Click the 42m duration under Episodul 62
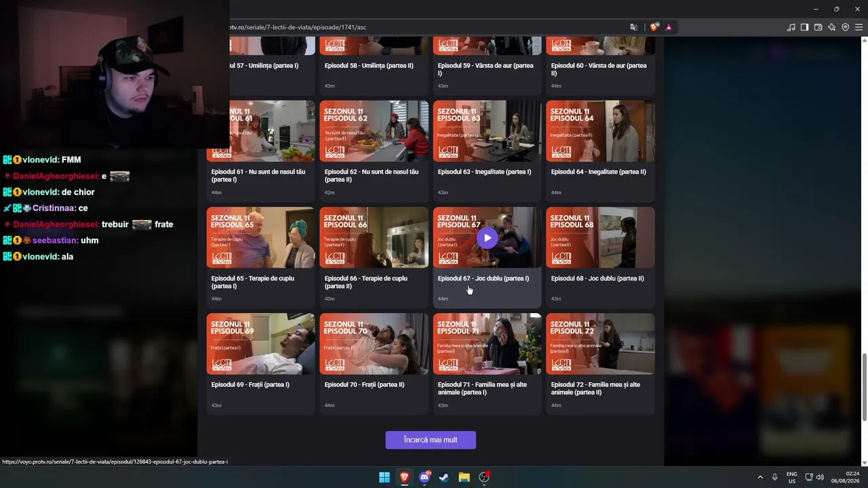 pos(330,192)
